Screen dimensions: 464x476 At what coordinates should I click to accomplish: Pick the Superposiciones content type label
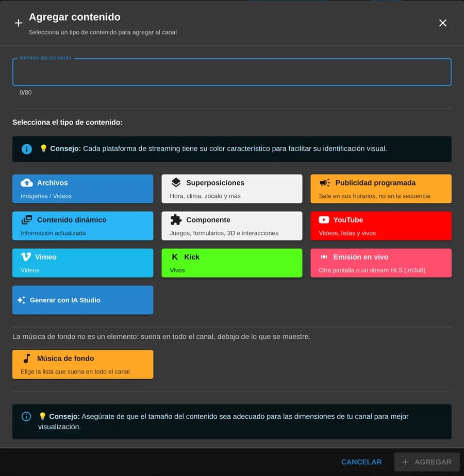[x=215, y=183]
